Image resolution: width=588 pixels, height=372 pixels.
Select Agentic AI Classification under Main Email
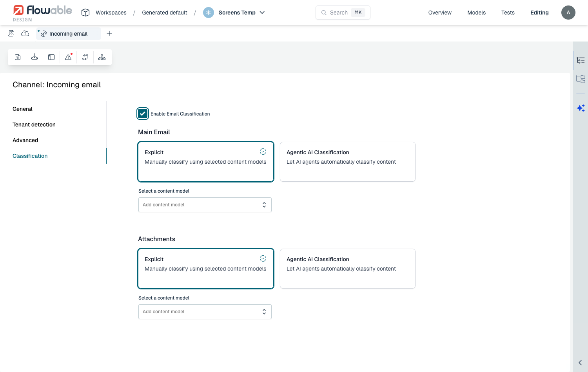click(x=348, y=162)
